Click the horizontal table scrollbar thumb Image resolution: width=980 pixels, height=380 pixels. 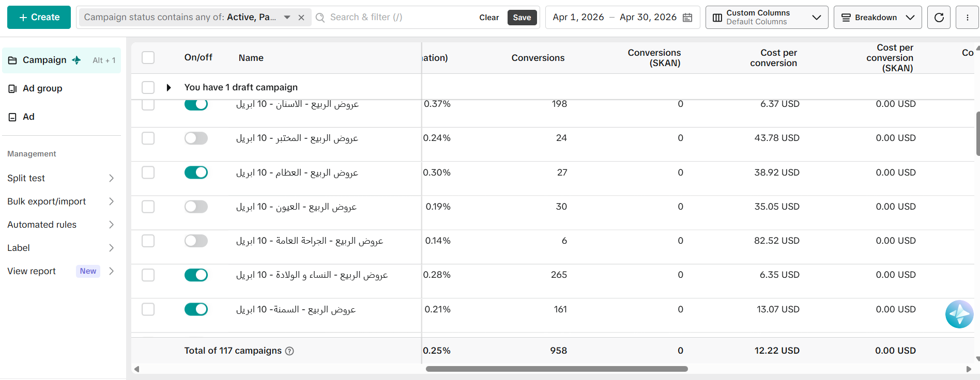click(557, 369)
